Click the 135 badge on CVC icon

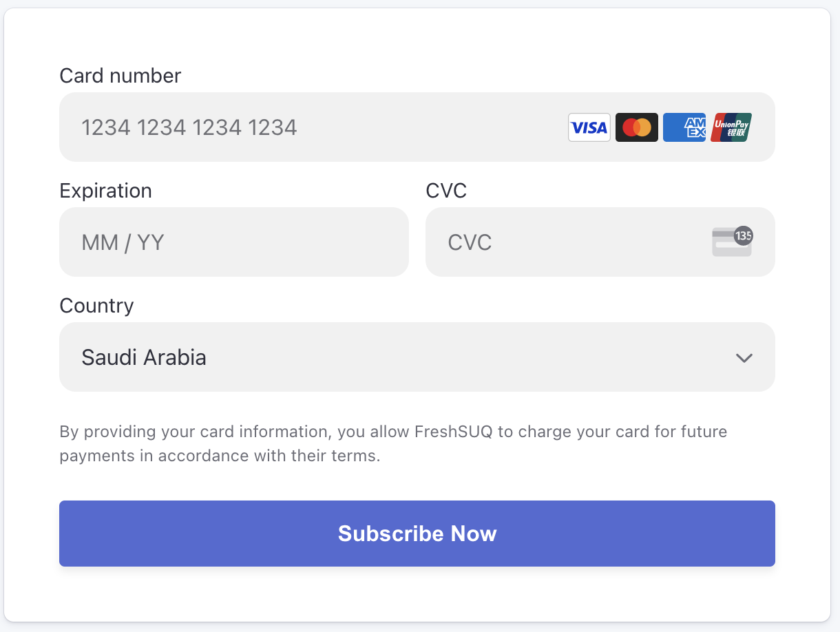pos(743,235)
